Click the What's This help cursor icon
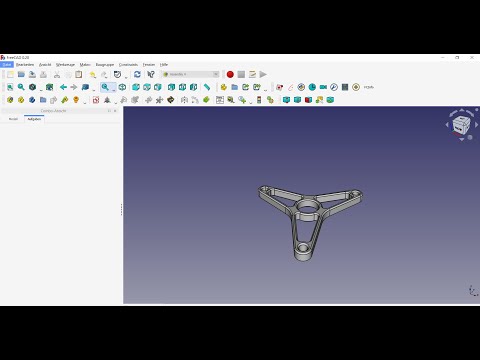This screenshot has height=360, width=480. (151, 74)
